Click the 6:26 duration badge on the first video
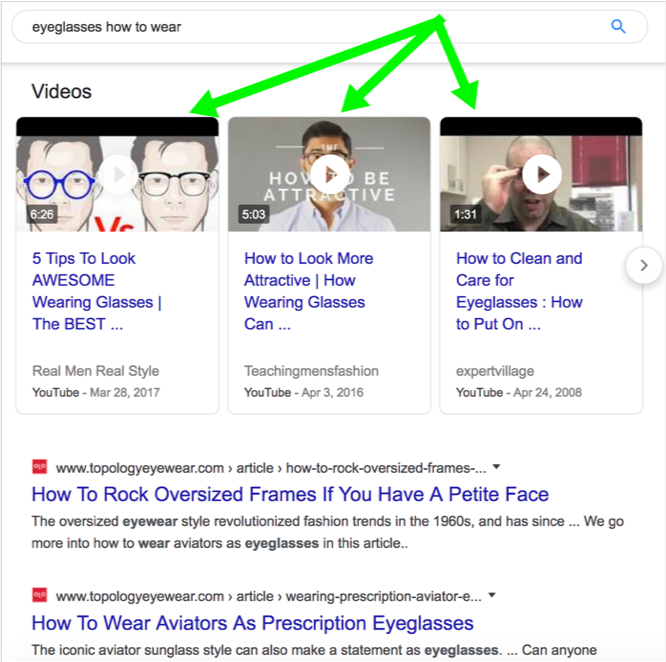The width and height of the screenshot is (666, 662). click(42, 214)
